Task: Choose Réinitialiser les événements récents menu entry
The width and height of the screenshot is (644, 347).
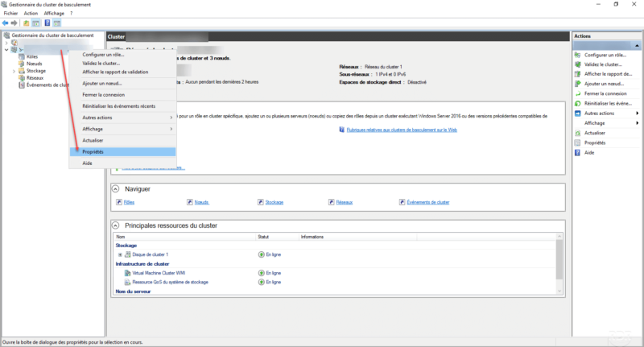Action: click(x=123, y=106)
